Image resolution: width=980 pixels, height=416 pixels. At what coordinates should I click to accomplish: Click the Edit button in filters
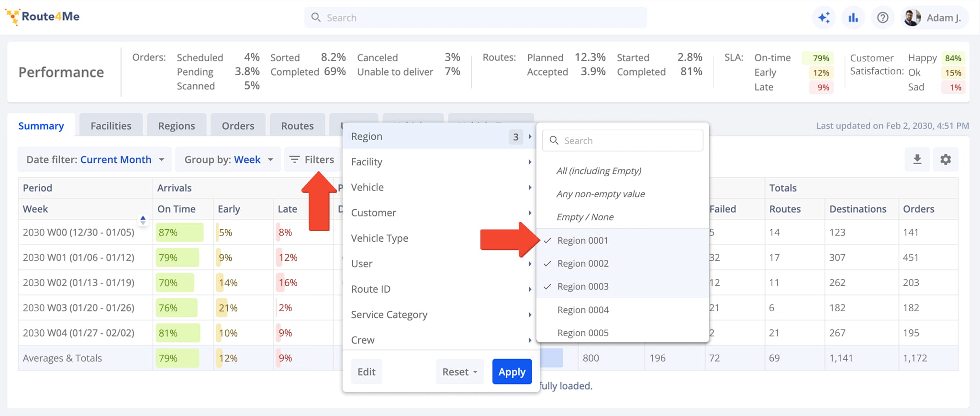[x=367, y=372]
